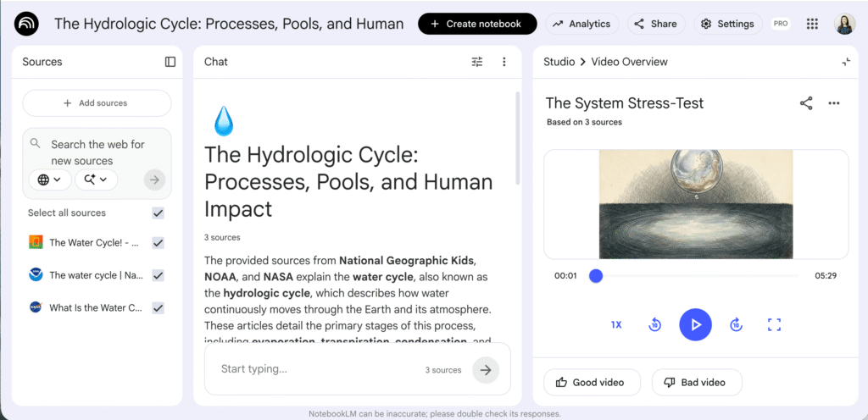Open What Is the Water C... source
Viewport: 868px width, 420px height.
click(96, 308)
